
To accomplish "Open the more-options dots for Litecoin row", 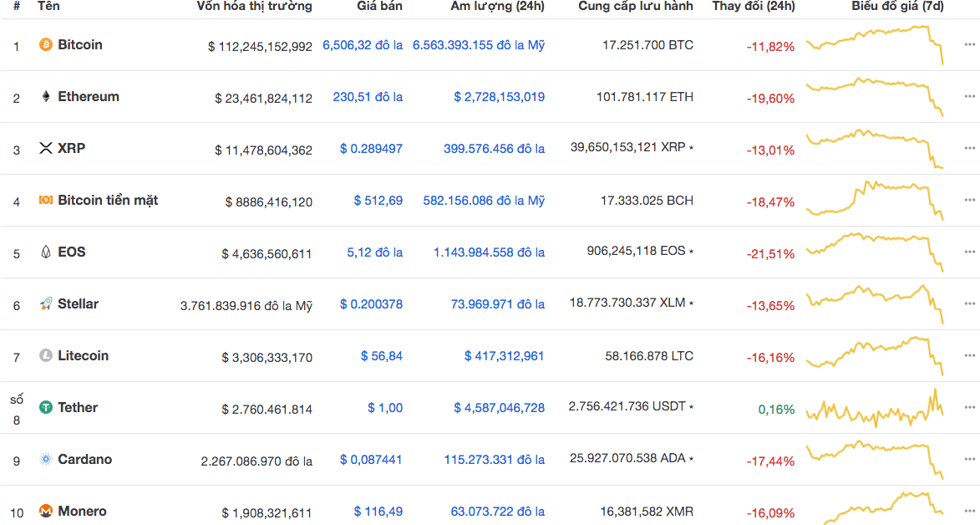I will [x=969, y=355].
